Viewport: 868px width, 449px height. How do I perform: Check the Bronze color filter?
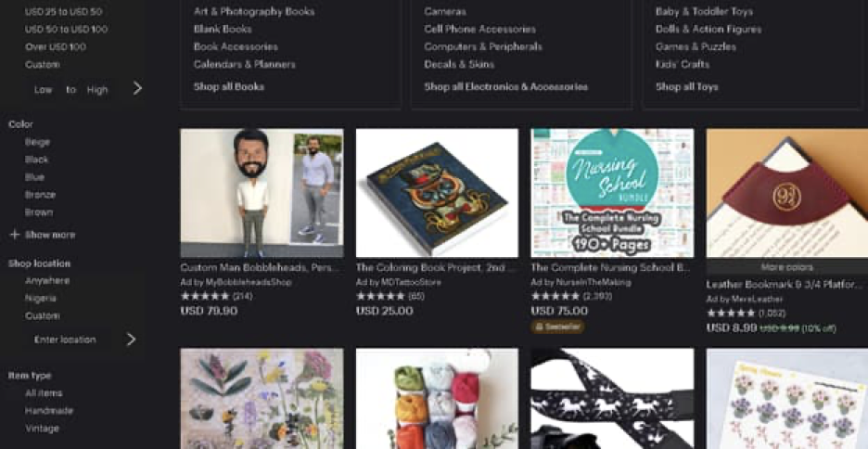pos(40,195)
